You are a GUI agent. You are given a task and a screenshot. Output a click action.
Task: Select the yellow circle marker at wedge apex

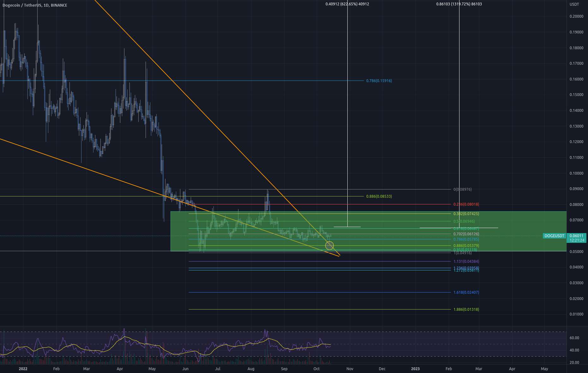(329, 245)
